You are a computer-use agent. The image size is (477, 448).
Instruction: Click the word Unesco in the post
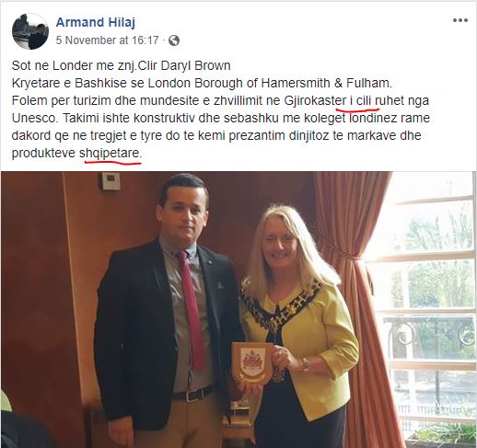tap(35, 118)
